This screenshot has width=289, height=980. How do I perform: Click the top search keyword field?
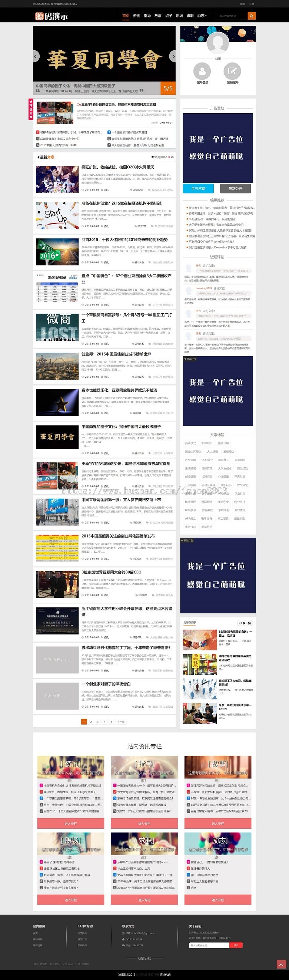(x=232, y=16)
